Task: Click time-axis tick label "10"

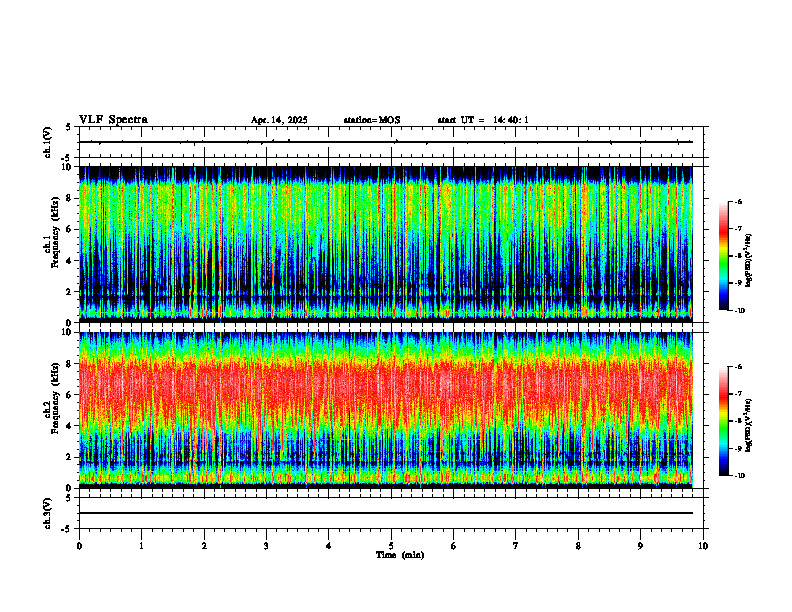Action: (x=703, y=546)
